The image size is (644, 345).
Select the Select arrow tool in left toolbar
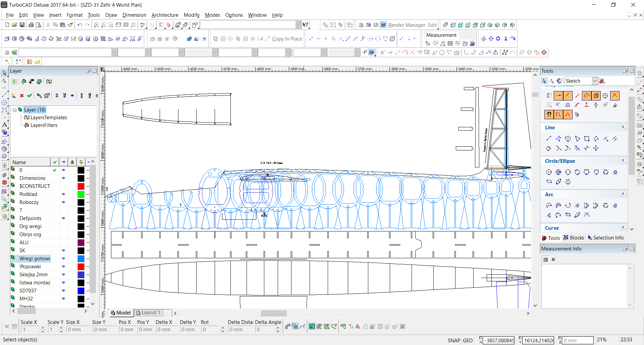[4, 73]
